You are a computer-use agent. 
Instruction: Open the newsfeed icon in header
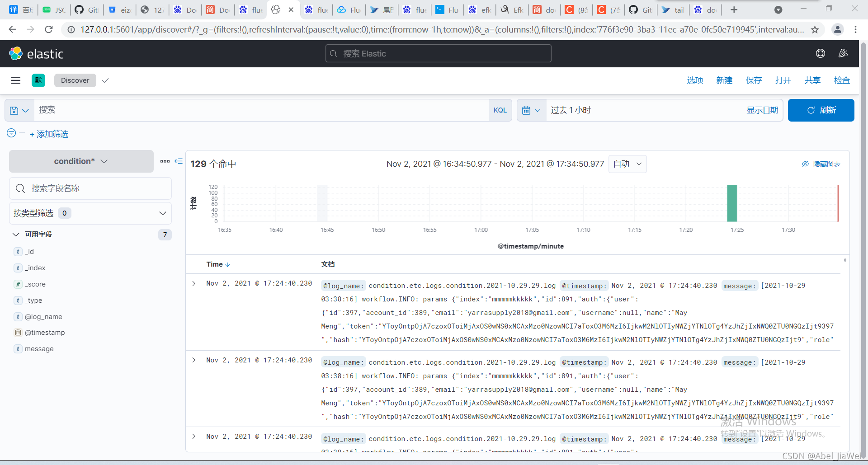(x=843, y=54)
